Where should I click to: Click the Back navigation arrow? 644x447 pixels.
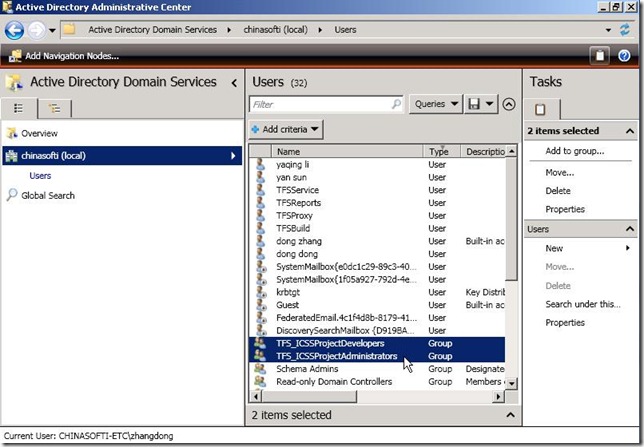(x=14, y=30)
